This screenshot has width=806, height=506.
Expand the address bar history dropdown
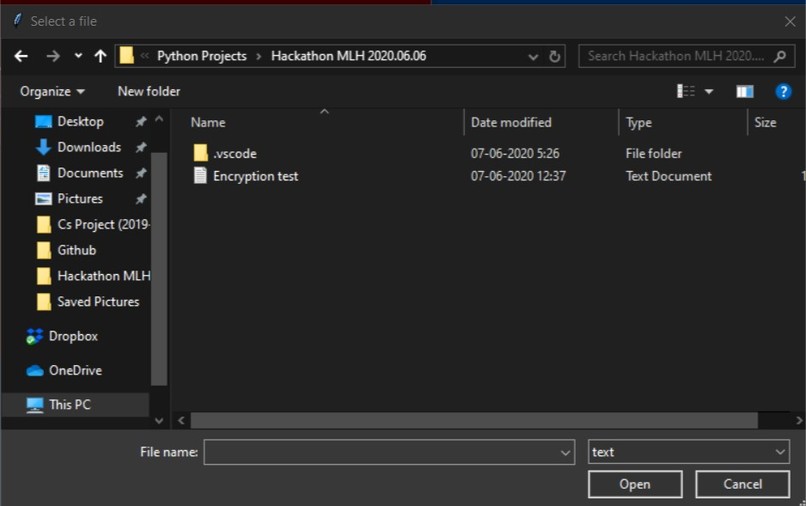[x=533, y=57]
